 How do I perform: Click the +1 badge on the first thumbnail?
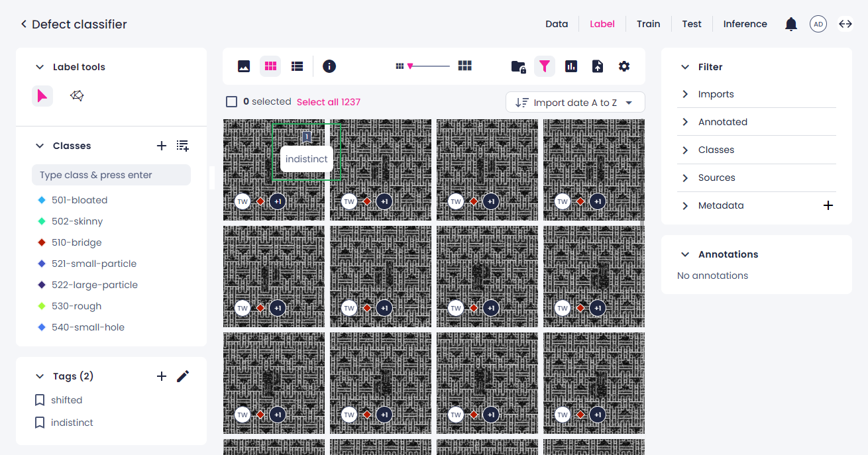coord(278,201)
